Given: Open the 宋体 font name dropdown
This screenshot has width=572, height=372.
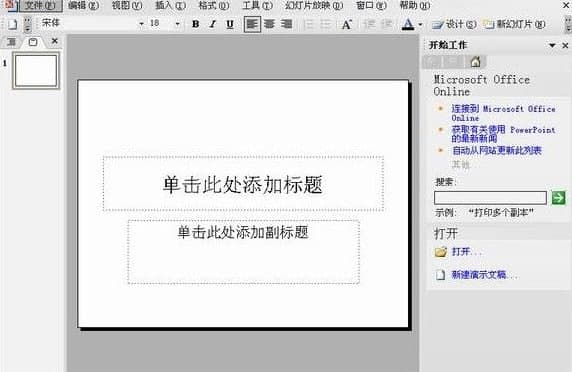Looking at the screenshot, I should (141, 24).
